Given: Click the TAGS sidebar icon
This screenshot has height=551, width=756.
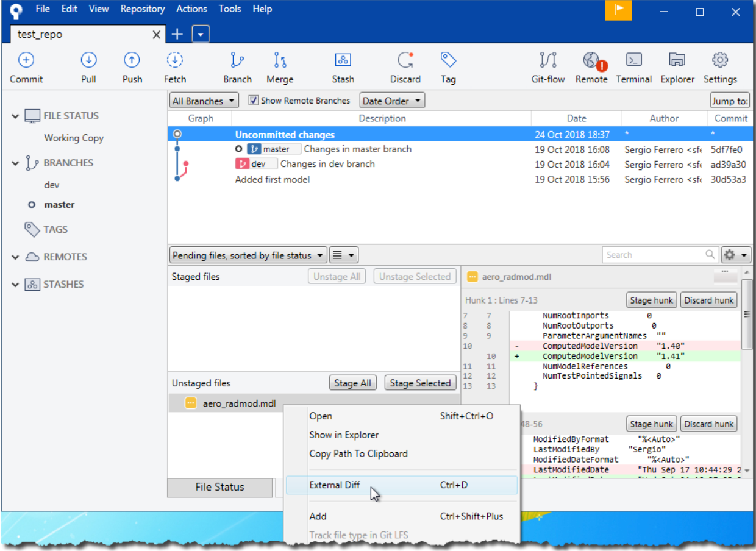Looking at the screenshot, I should point(32,229).
